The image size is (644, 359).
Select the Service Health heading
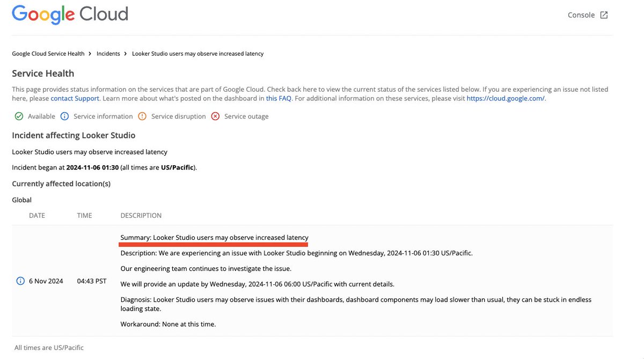(43, 74)
